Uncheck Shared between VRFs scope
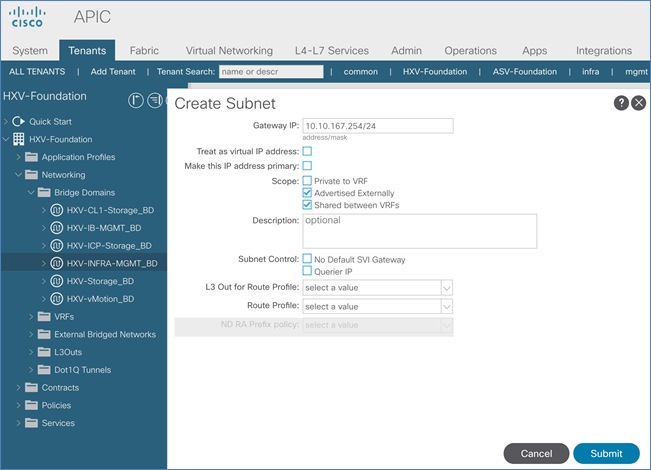 tap(307, 205)
